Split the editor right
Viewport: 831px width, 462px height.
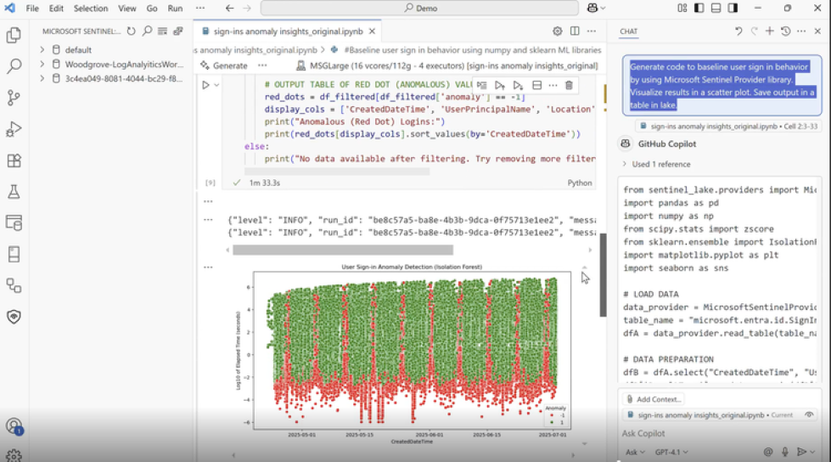(x=574, y=31)
